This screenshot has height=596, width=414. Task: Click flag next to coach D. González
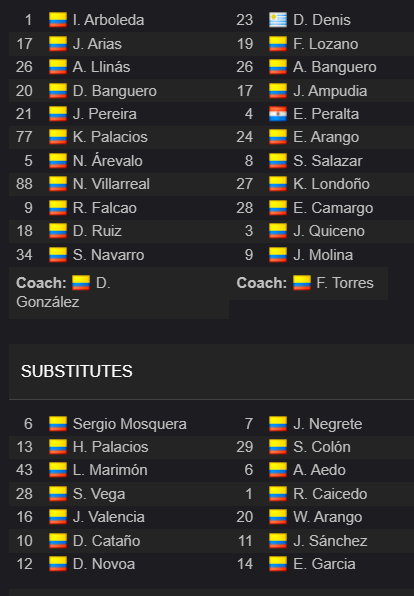click(x=81, y=283)
